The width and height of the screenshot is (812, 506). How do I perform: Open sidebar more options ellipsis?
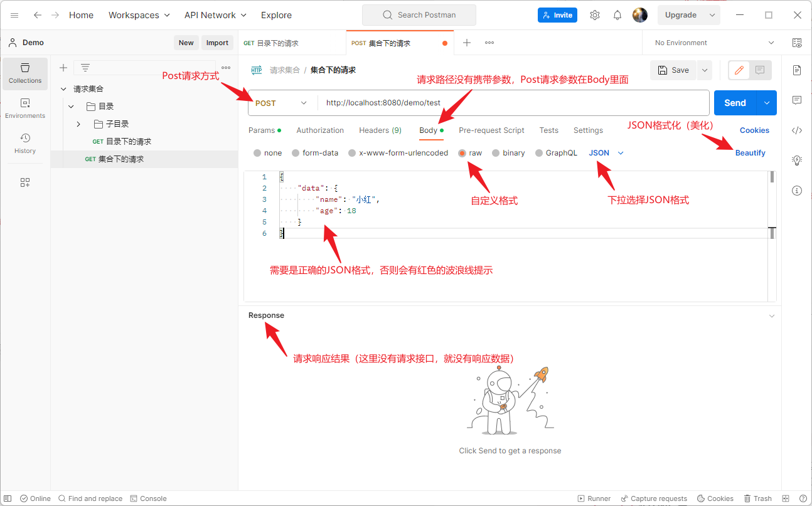coord(226,68)
